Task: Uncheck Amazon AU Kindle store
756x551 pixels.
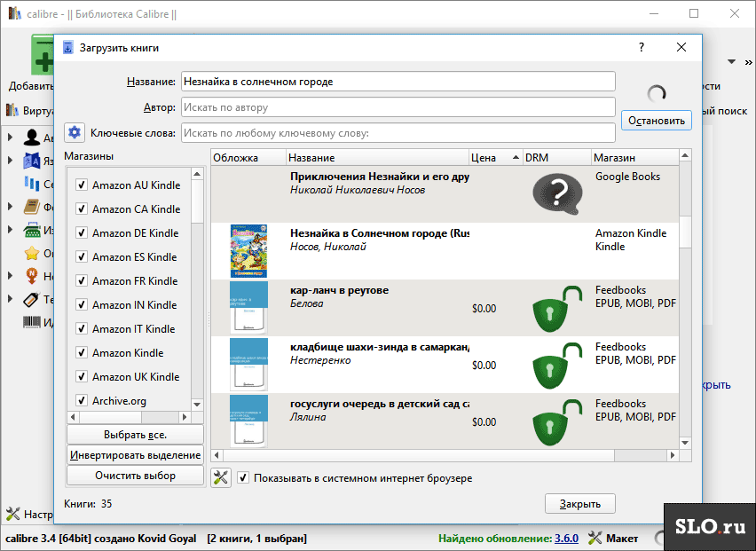Action: coord(82,185)
